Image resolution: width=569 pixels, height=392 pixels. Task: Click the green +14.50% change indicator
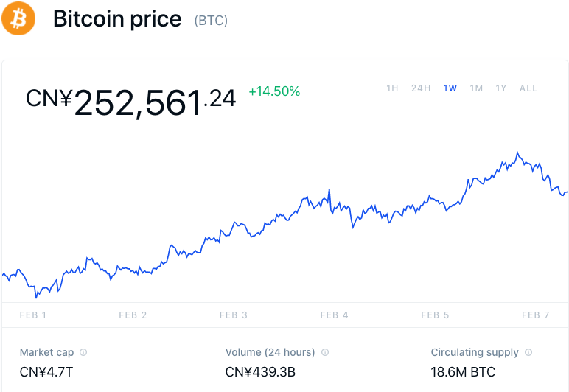(274, 92)
